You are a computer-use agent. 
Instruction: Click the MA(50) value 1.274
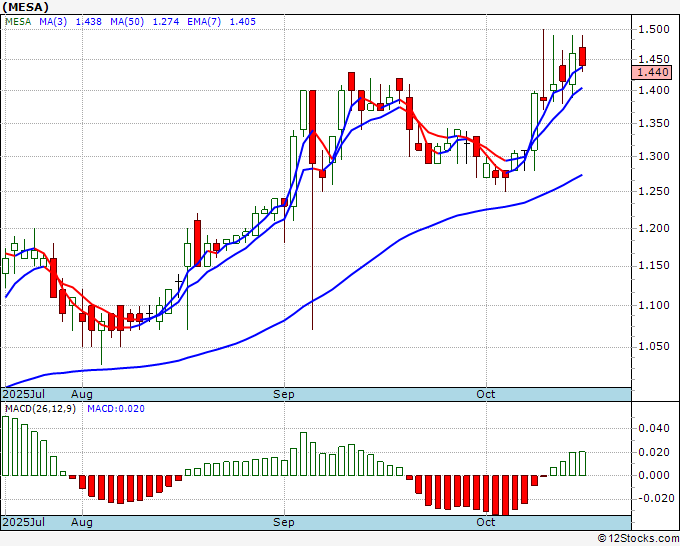click(x=166, y=22)
